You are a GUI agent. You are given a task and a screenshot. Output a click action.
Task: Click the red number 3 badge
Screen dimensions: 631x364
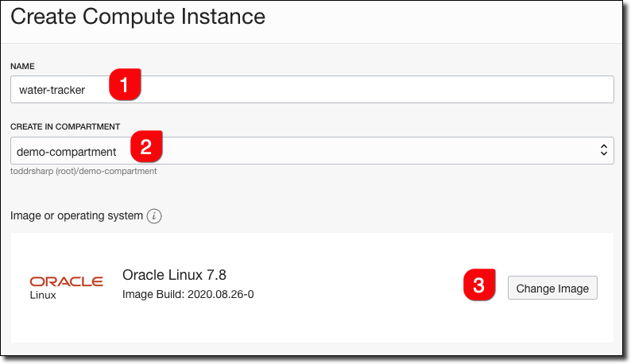click(479, 286)
